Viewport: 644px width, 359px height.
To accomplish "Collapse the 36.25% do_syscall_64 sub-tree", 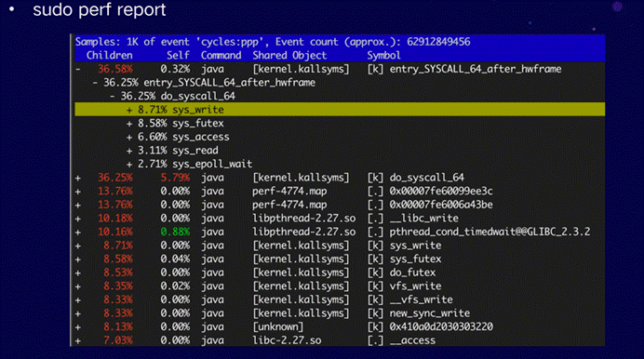I will (112, 97).
